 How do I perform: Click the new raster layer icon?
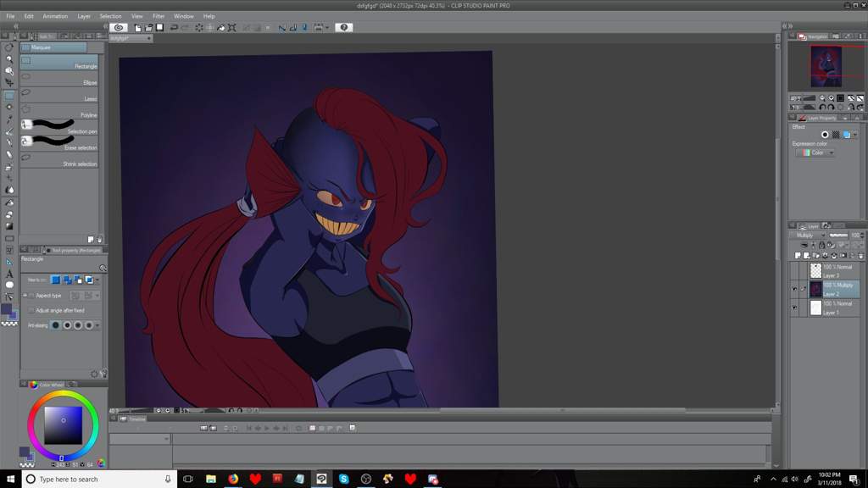(x=798, y=256)
